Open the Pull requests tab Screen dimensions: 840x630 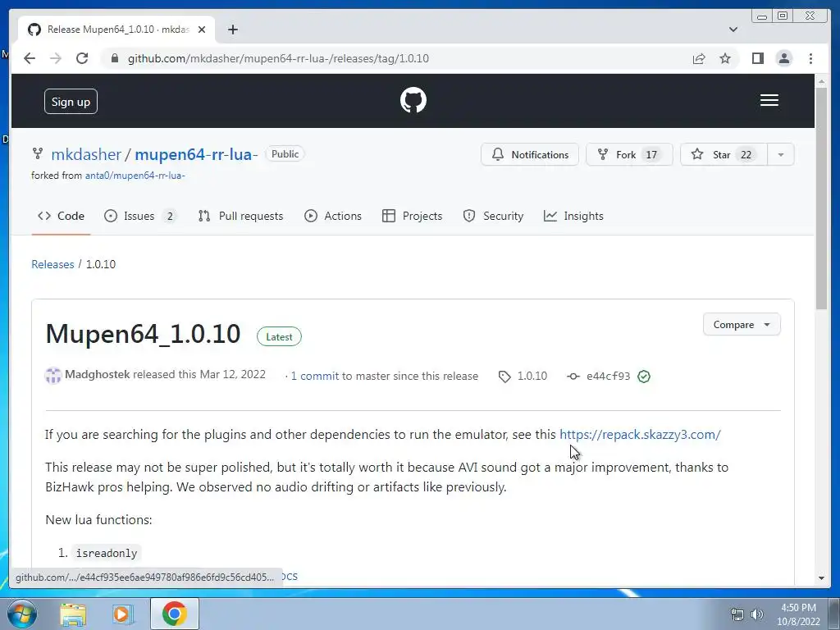240,216
